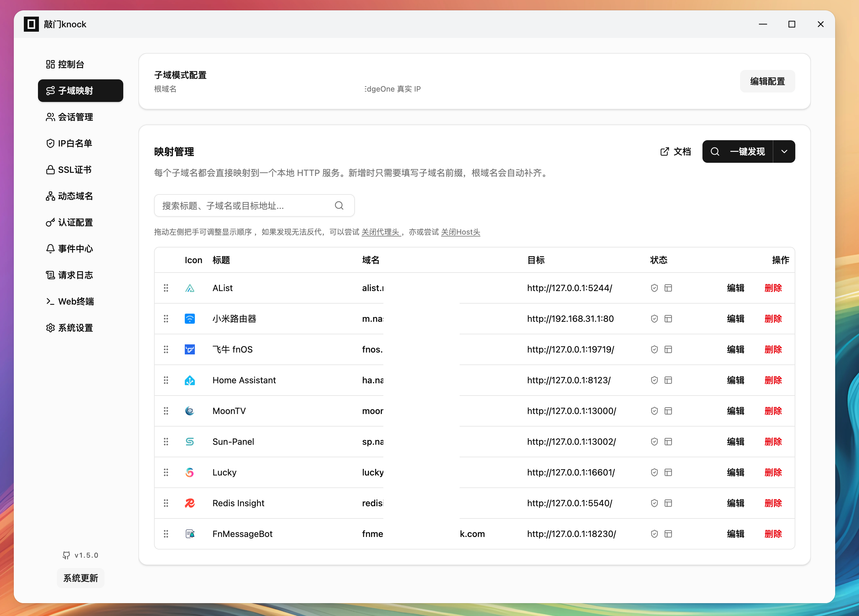Click the 关闭Host头 link
Viewport: 859px width, 616px height.
[x=460, y=232]
